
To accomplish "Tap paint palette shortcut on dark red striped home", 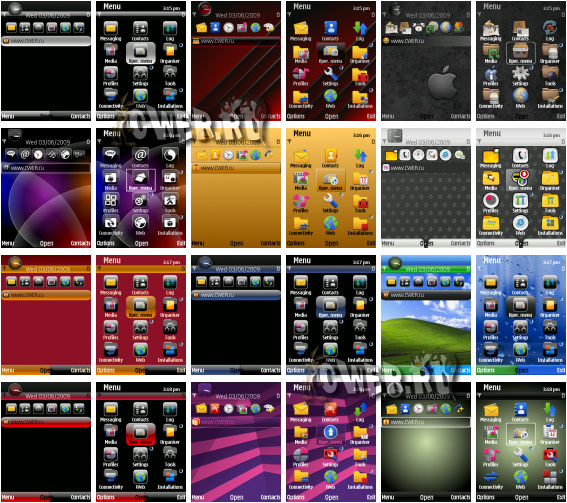I will click(269, 27).
